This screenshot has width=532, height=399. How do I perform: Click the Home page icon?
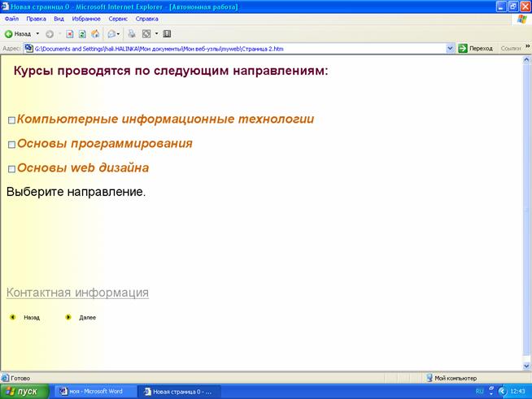coord(95,34)
